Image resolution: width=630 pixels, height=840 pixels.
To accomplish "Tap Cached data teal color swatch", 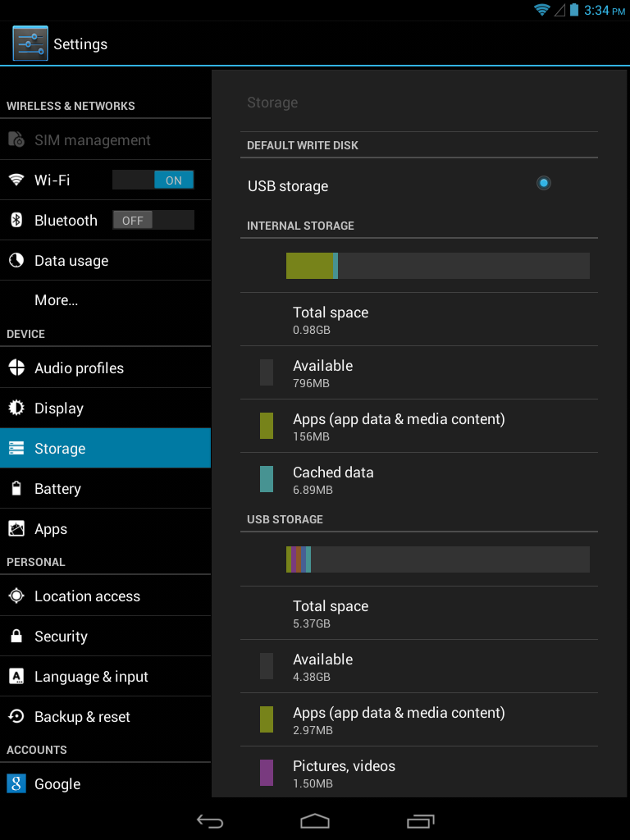I will point(267,479).
